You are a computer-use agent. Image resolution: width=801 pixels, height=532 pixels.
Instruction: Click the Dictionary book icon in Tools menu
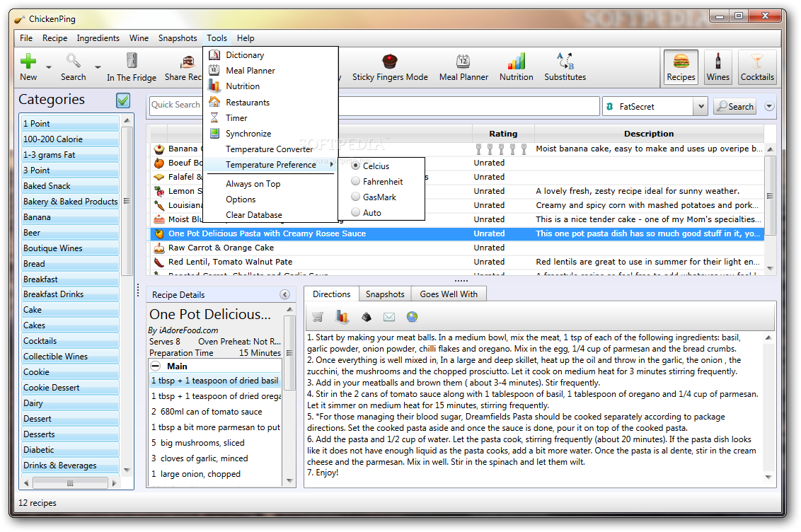click(x=214, y=54)
